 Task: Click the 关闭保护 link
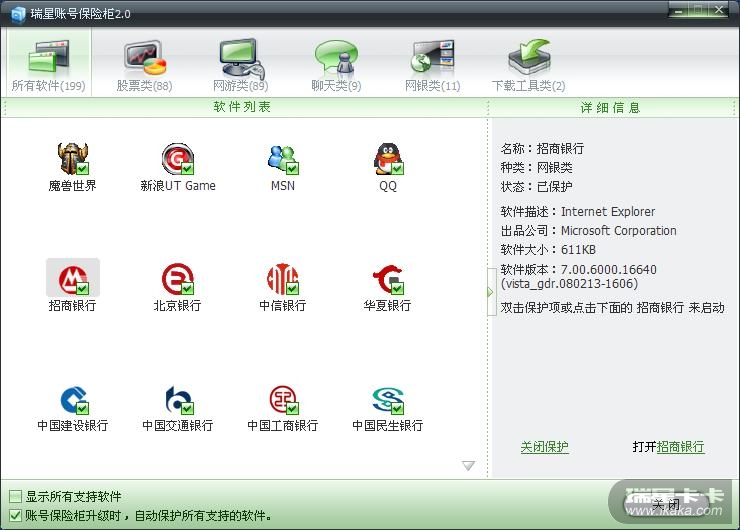click(544, 446)
